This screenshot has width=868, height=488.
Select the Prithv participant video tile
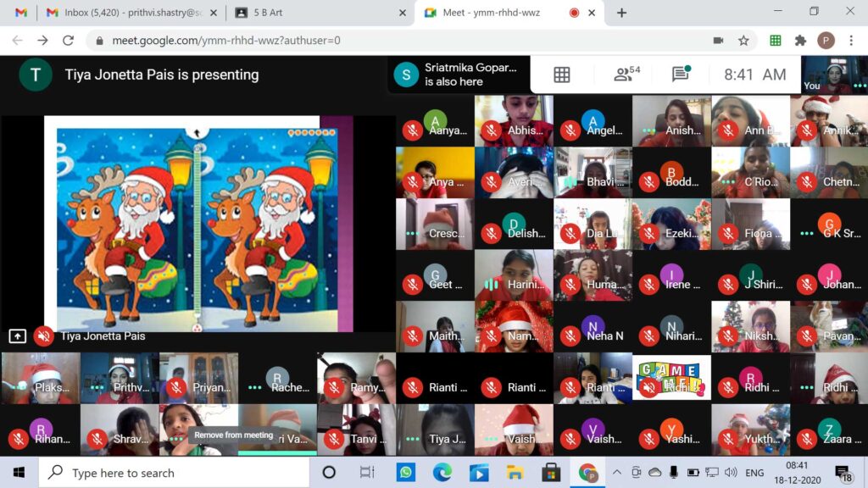(x=120, y=379)
